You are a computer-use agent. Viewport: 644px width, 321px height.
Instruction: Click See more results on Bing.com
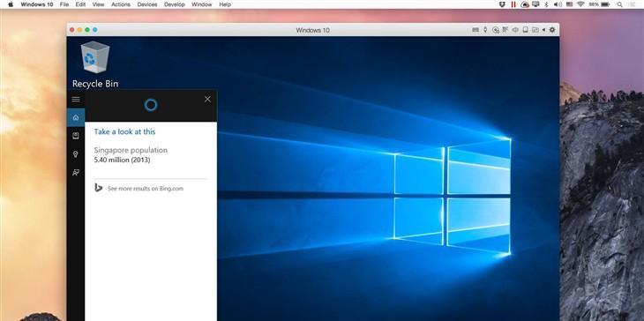coord(145,189)
